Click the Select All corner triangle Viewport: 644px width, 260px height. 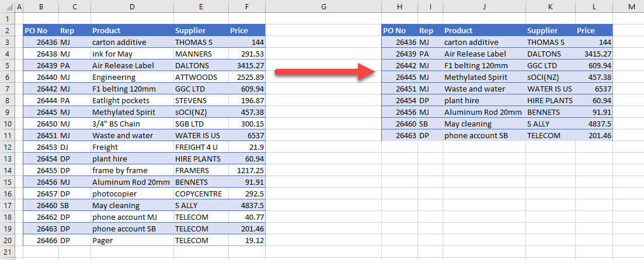[7, 7]
